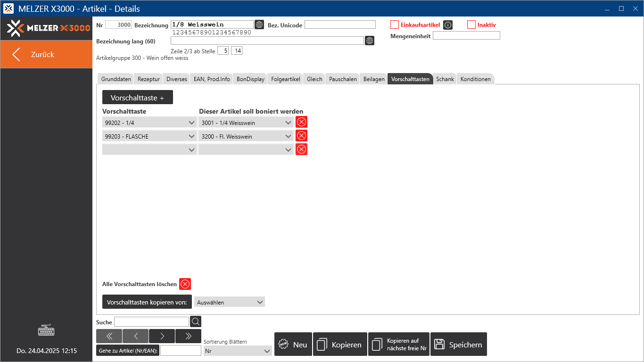644x362 pixels.
Task: Click Vorschalttasten kopieren von button
Action: (147, 302)
